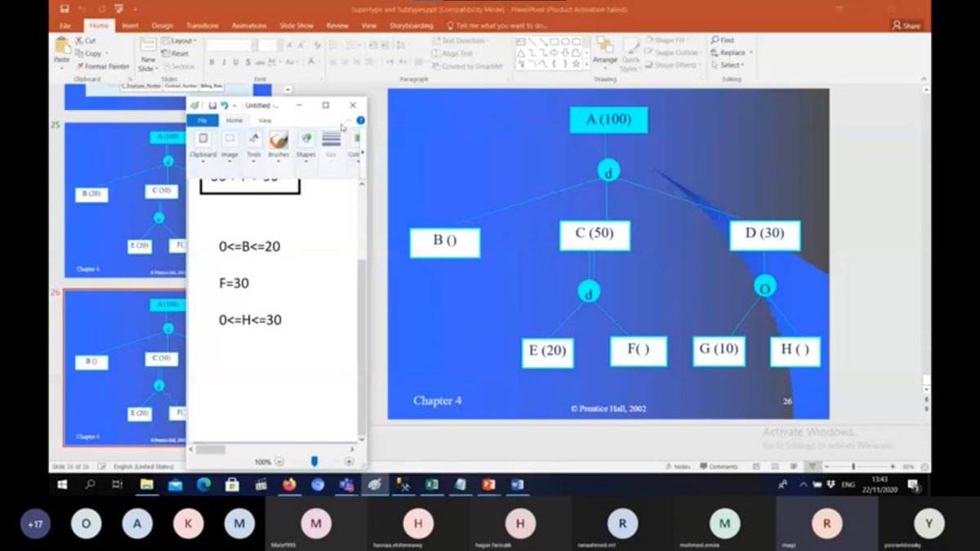The height and width of the screenshot is (551, 980).
Task: Switch to the Slide Show ribbon tab
Action: [x=296, y=25]
